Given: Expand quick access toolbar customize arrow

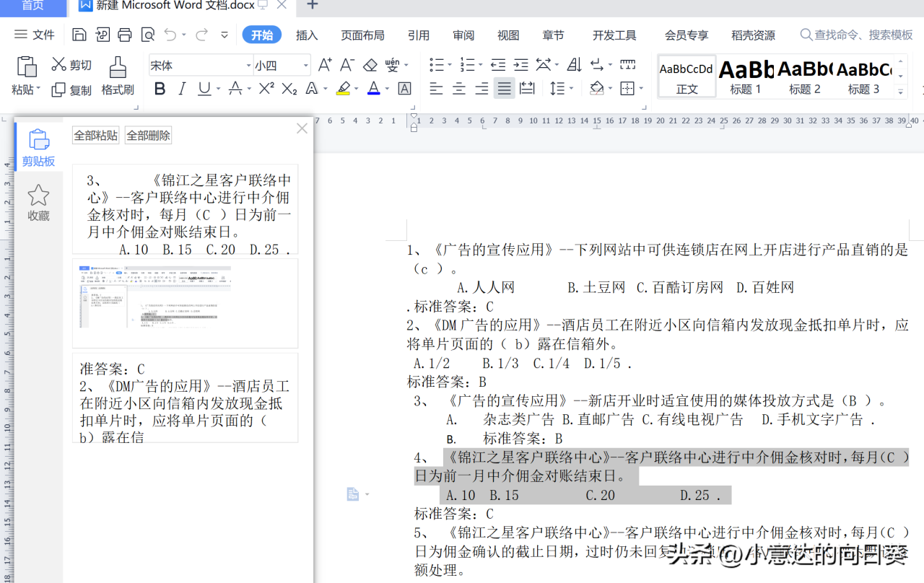Looking at the screenshot, I should 225,35.
